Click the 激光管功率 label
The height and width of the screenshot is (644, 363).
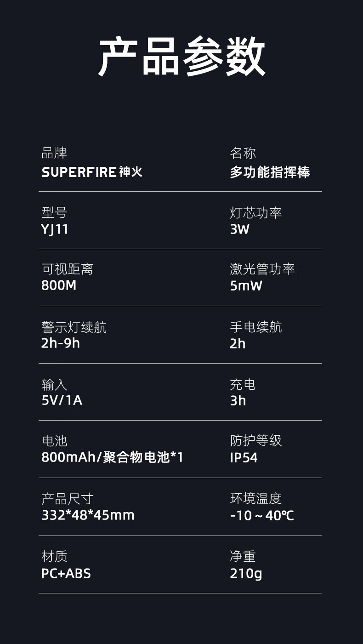point(262,269)
